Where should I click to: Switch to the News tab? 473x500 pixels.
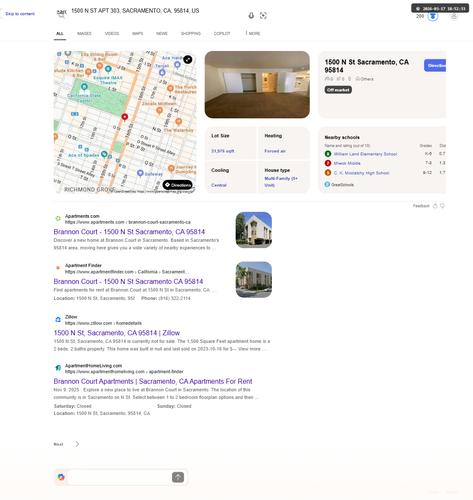pos(162,34)
